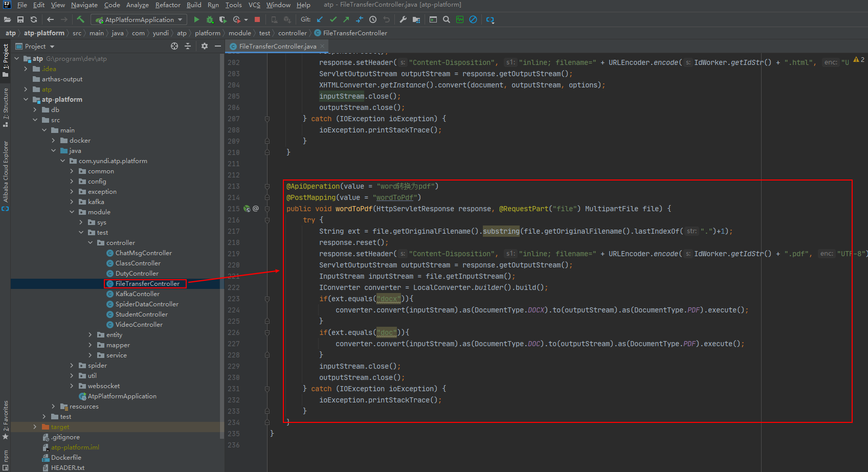This screenshot has height=472, width=868.
Task: Click atp-platform in the breadcrumb bar
Action: click(44, 33)
